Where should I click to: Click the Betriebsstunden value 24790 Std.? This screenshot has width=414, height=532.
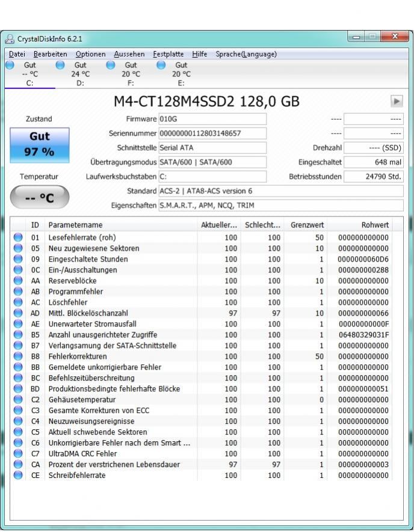tap(374, 176)
